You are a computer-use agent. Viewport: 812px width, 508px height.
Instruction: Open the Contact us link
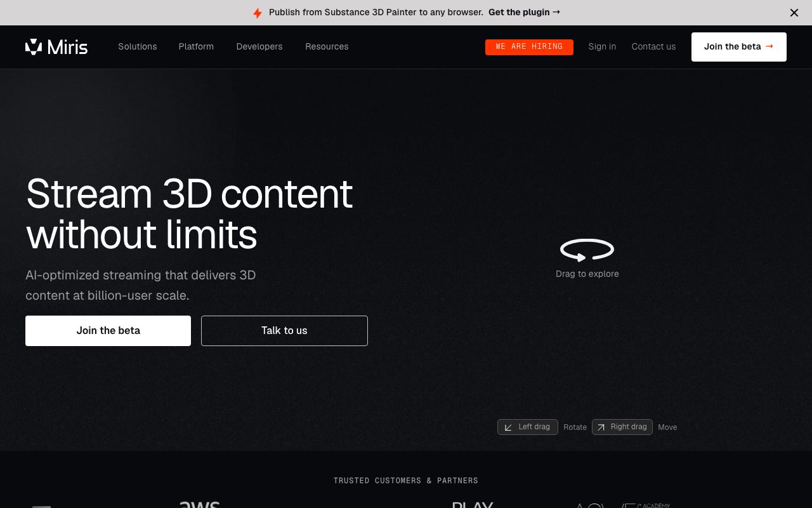[x=653, y=46]
